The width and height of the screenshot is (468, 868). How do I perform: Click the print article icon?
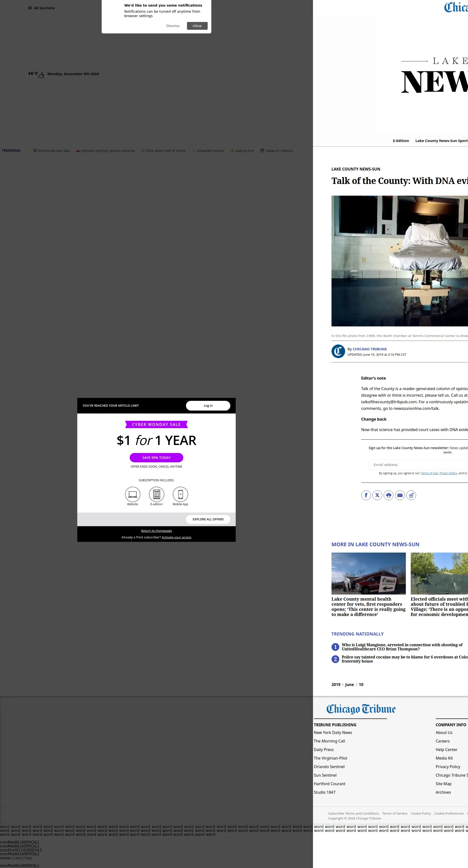(389, 495)
